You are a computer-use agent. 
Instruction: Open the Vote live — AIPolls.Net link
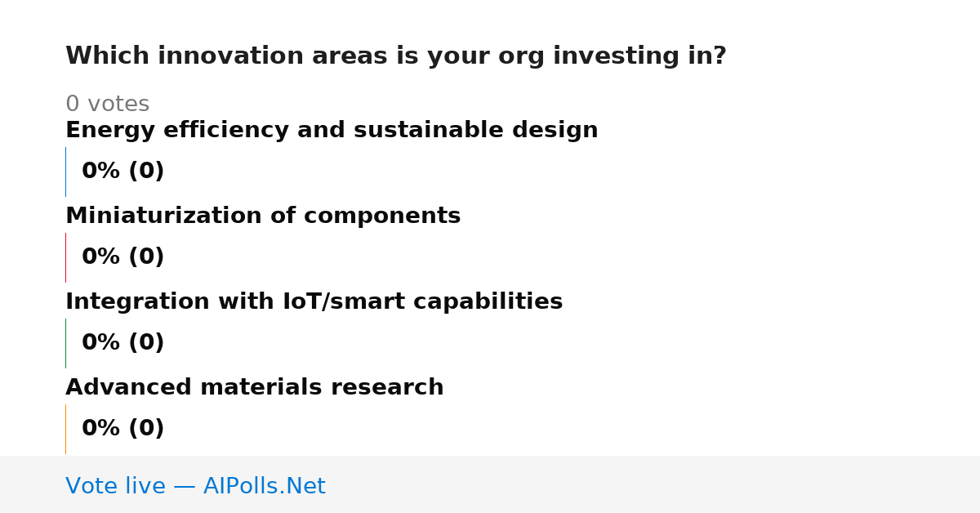[x=195, y=487]
